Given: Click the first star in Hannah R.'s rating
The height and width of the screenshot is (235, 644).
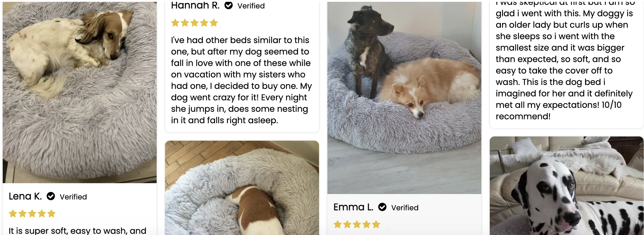Looking at the screenshot, I should pos(175,23).
